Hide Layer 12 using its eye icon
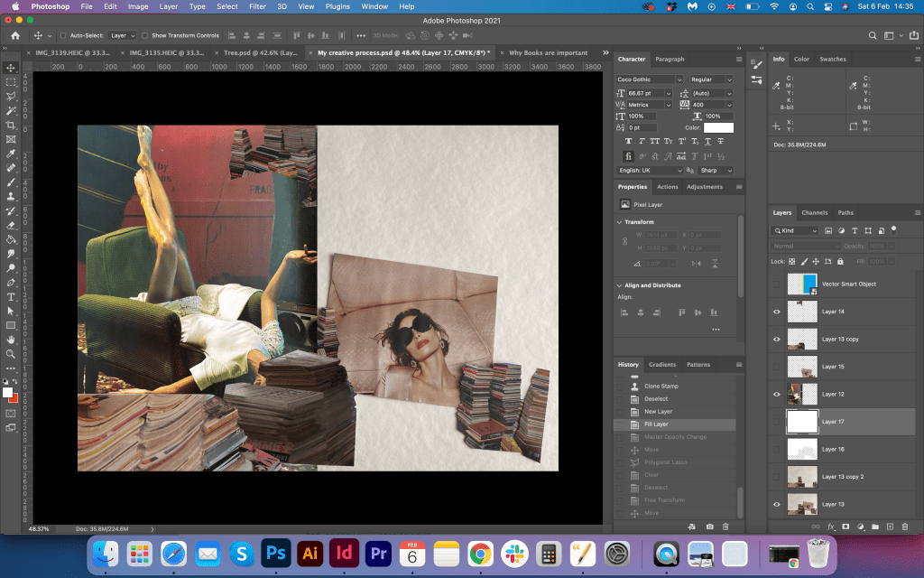The image size is (924, 578). click(x=777, y=394)
